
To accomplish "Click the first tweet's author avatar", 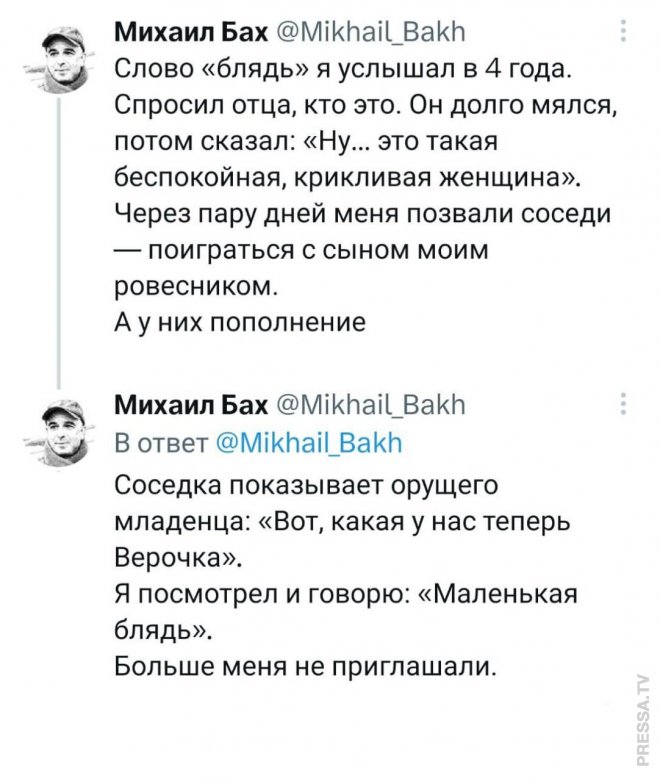I will coord(60,57).
